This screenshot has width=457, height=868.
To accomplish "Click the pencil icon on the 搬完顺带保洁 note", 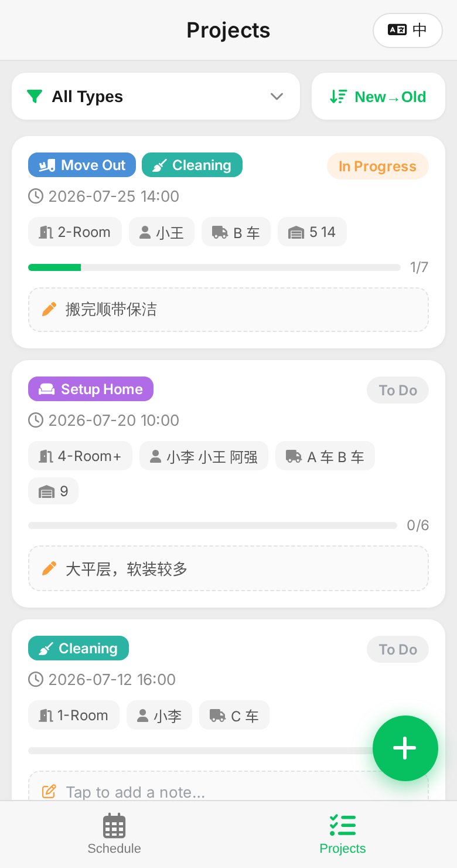I will point(50,309).
